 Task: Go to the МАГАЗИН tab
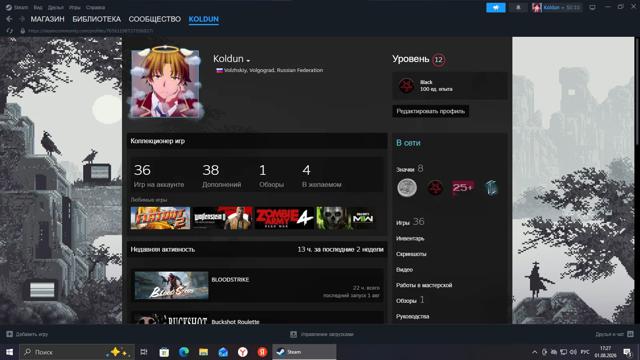(47, 19)
